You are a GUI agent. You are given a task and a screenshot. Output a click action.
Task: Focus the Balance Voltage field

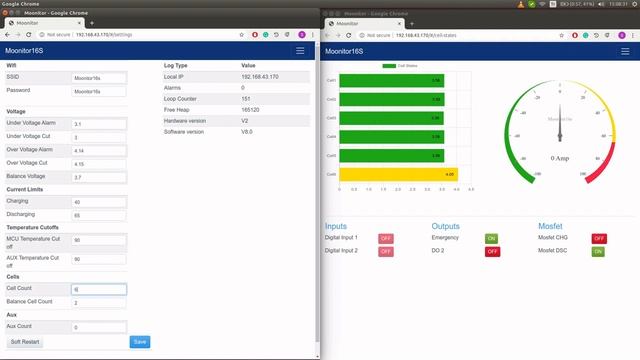pyautogui.click(x=99, y=178)
